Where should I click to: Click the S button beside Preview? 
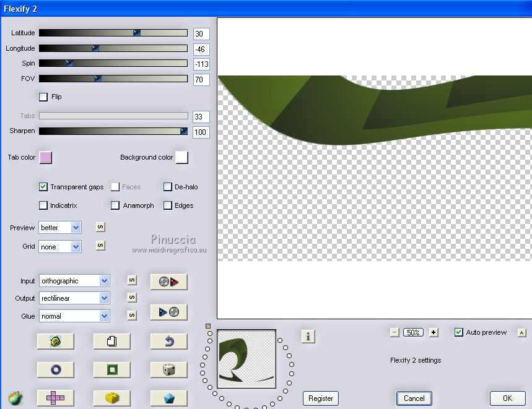[100, 227]
